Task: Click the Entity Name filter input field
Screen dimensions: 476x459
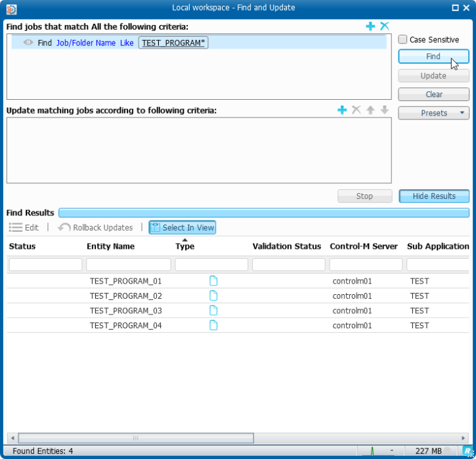Action: pyautogui.click(x=129, y=265)
